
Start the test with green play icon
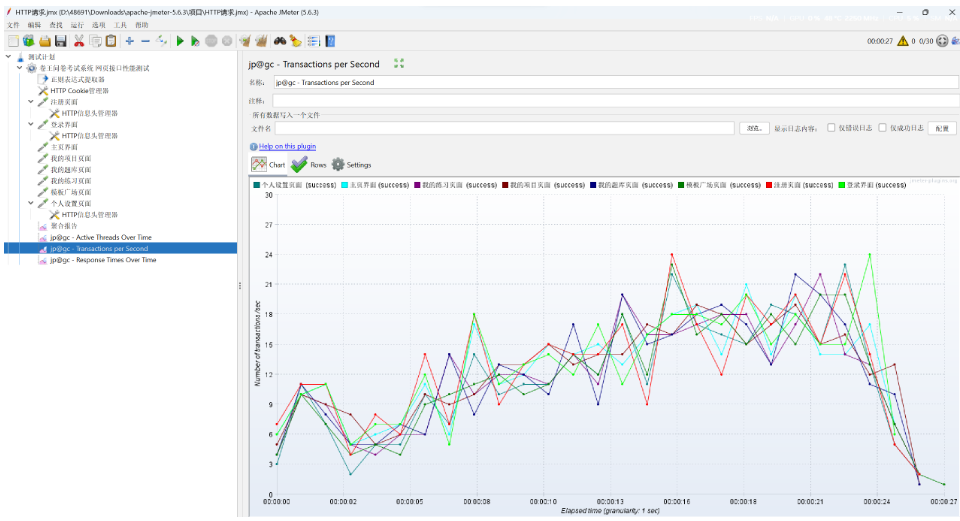coord(180,41)
